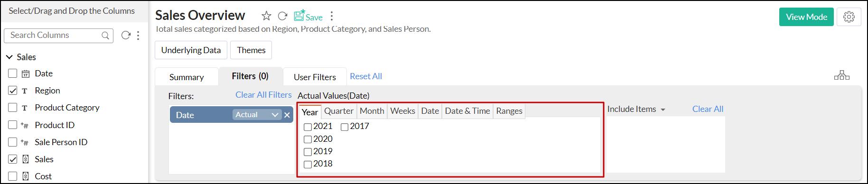Click the View Mode button
This screenshot has width=868, height=184.
tap(806, 17)
